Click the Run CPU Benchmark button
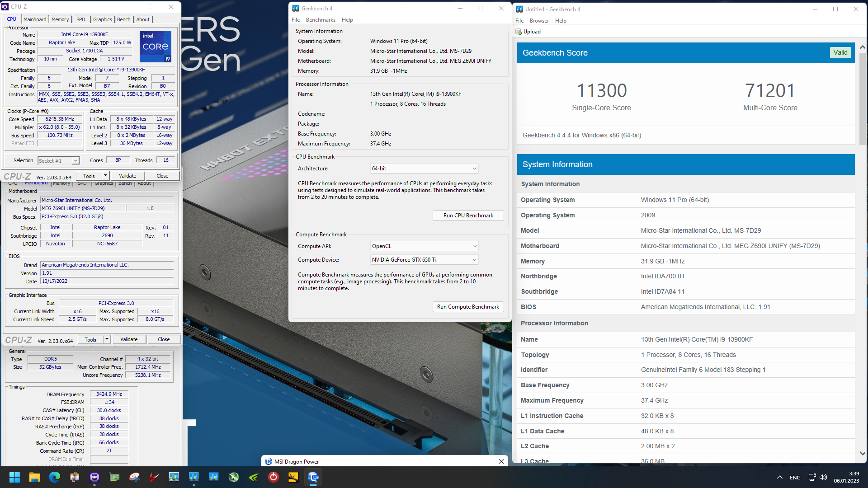 [x=468, y=216]
